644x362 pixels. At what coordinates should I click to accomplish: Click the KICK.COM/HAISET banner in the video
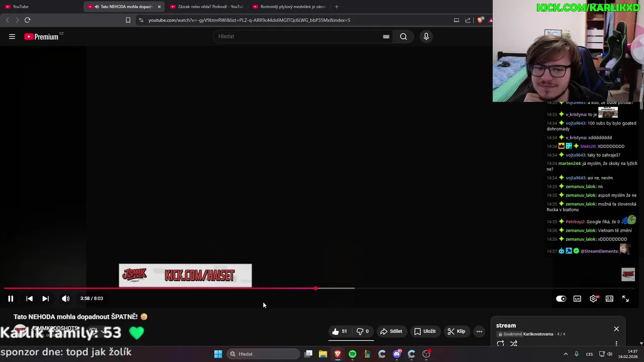(185, 276)
